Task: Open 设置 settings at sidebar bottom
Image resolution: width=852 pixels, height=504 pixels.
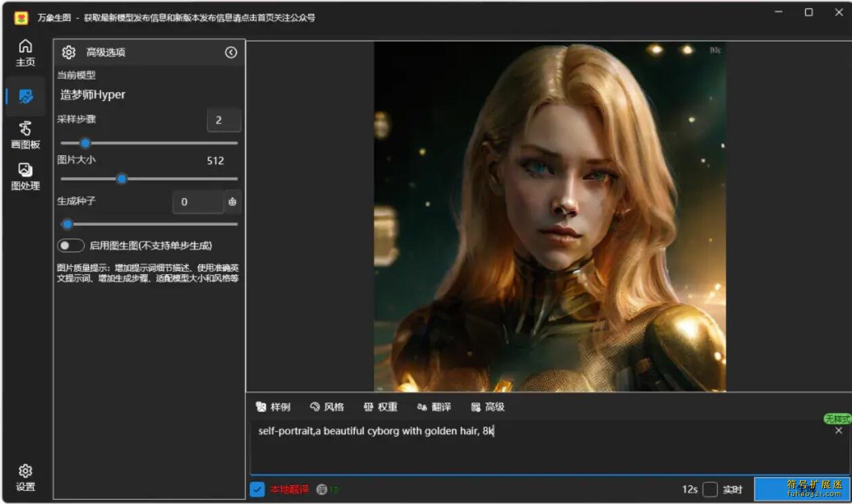Action: click(x=25, y=478)
